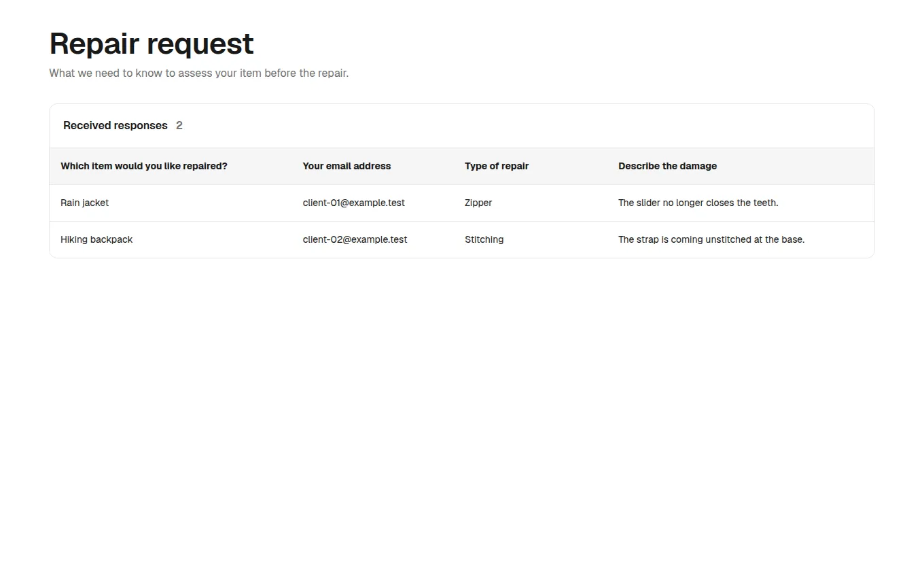Image resolution: width=924 pixels, height=578 pixels.
Task: Click the response count '2'
Action: pos(179,126)
